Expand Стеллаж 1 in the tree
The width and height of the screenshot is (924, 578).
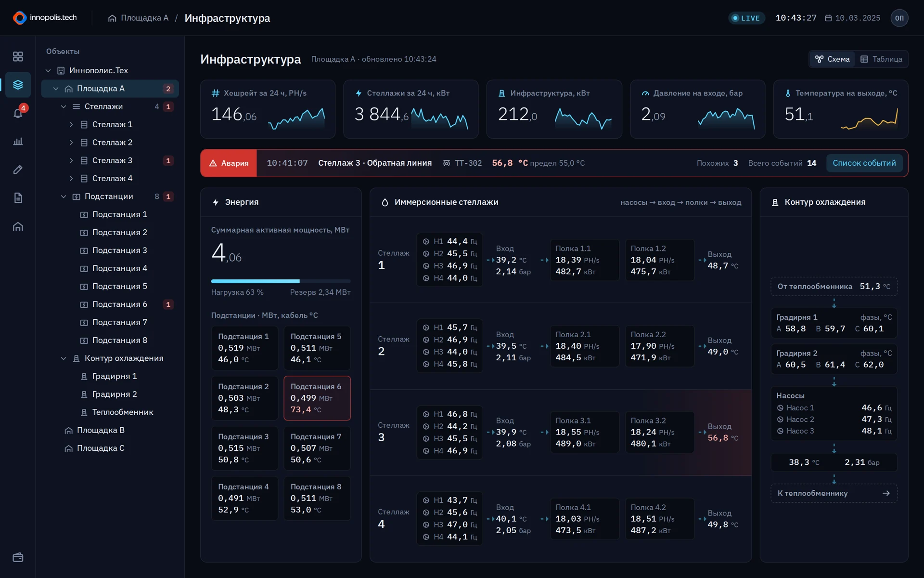click(x=71, y=125)
